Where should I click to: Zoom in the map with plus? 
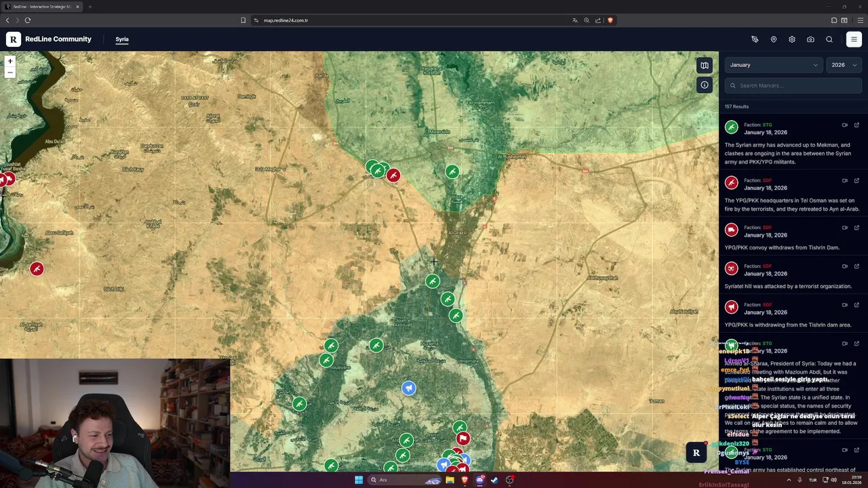[9, 61]
